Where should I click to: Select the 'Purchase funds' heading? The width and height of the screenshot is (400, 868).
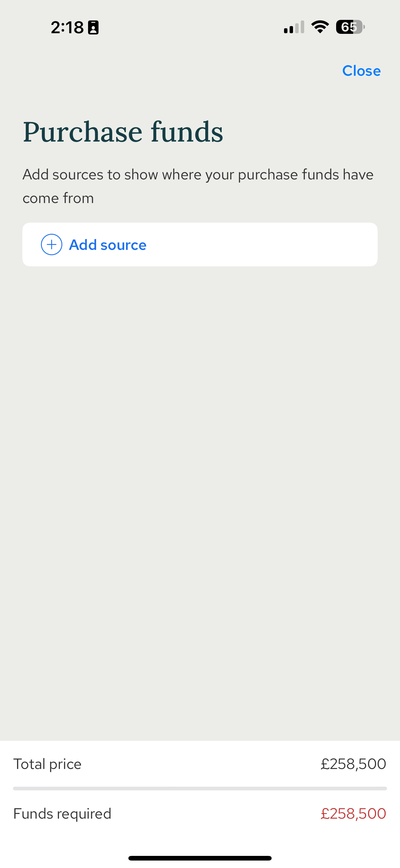(x=123, y=132)
